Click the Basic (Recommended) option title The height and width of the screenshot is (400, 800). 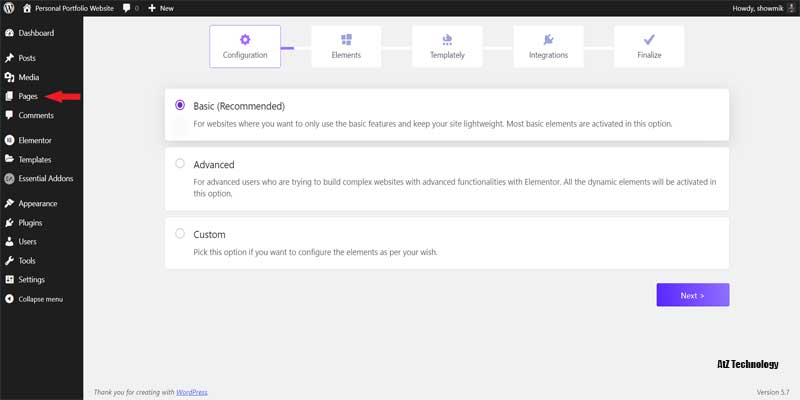239,107
